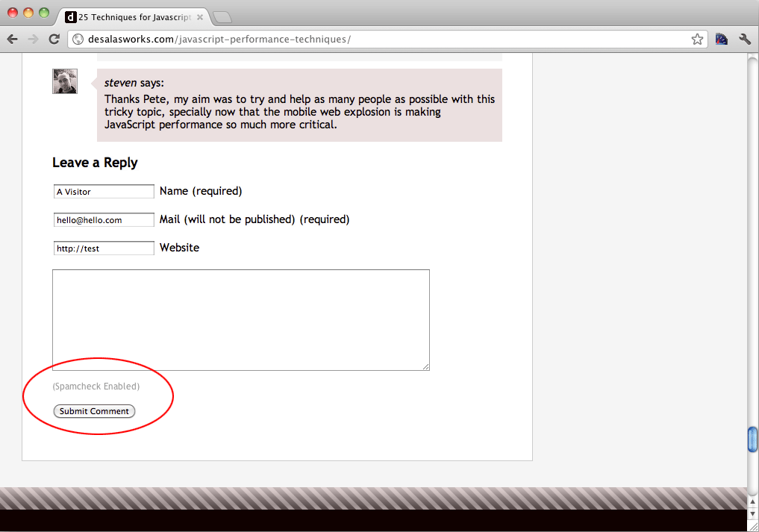Focus the Name field with A Visitor
The width and height of the screenshot is (759, 532).
coord(104,191)
